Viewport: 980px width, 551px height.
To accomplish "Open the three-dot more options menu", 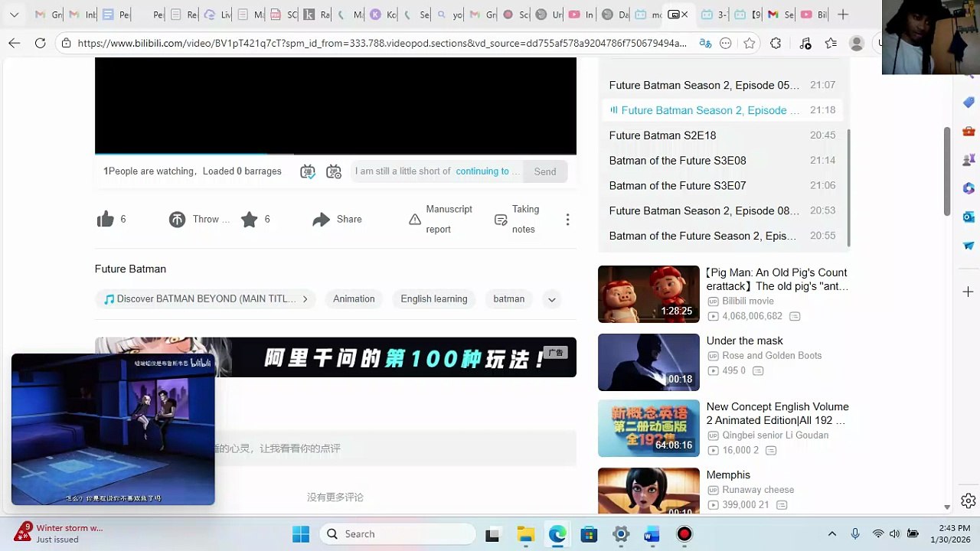I will tap(567, 220).
